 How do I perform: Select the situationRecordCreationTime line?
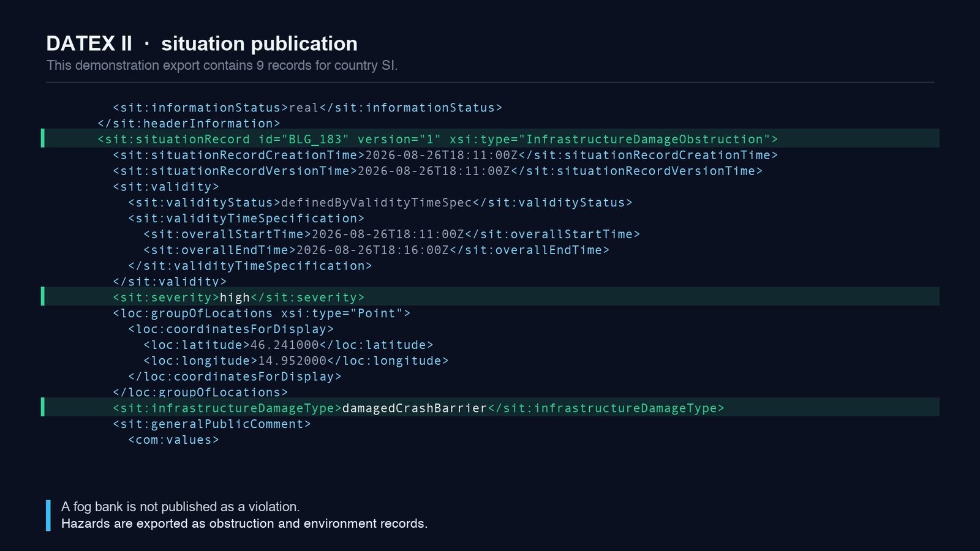click(445, 156)
